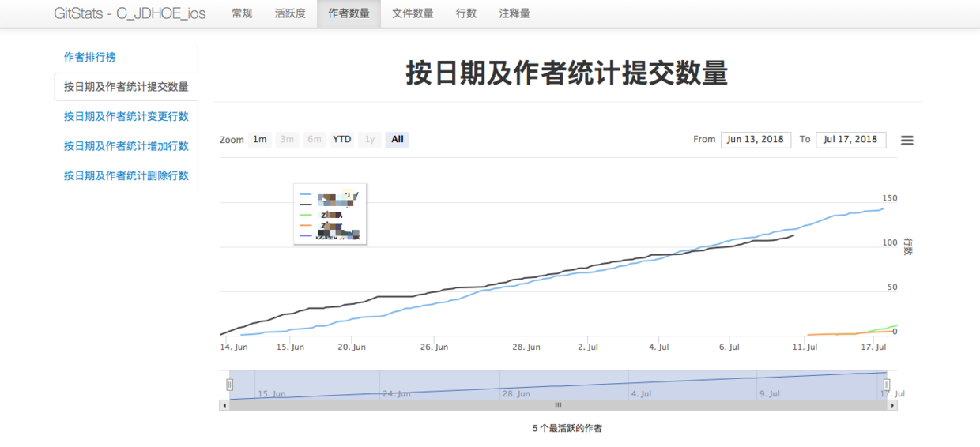This screenshot has height=447, width=980.
Task: Select 按日期及作者统计变更行数 sidebar link
Action: 126,116
